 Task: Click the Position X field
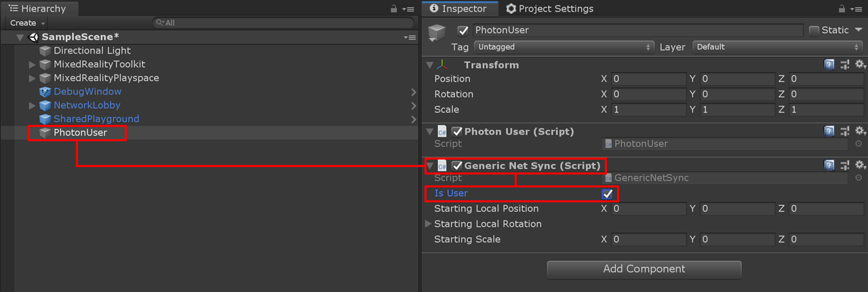[x=648, y=79]
